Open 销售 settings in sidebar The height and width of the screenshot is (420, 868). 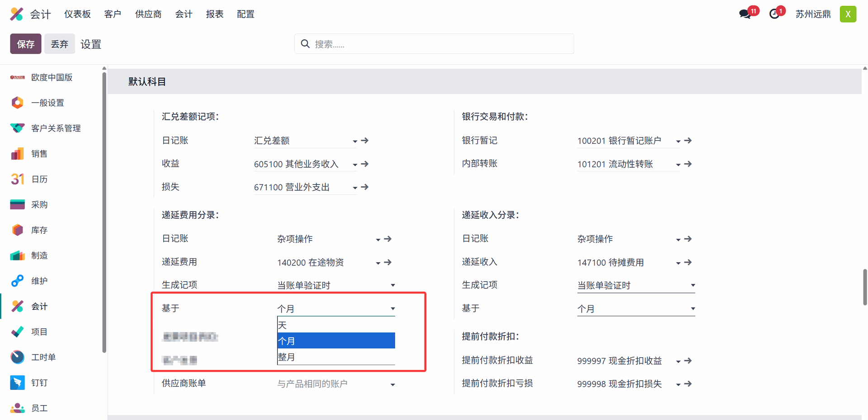coord(39,154)
